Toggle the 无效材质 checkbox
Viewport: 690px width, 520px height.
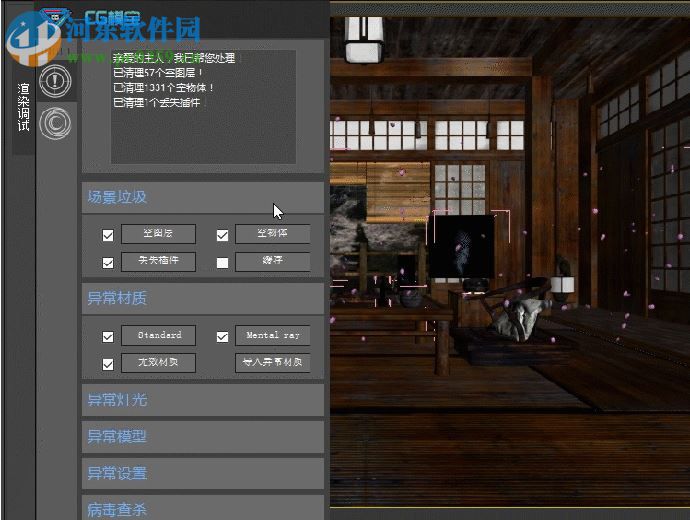tap(108, 364)
